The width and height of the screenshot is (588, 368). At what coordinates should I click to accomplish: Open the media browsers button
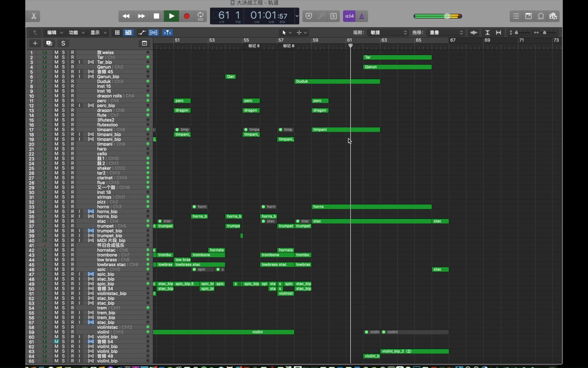553,16
